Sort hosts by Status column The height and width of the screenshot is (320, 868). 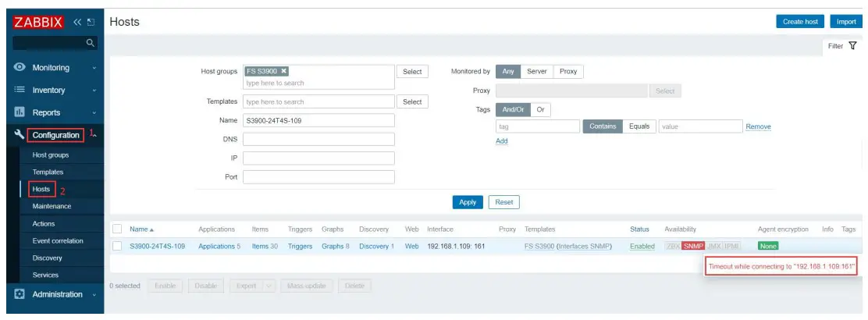coord(639,229)
